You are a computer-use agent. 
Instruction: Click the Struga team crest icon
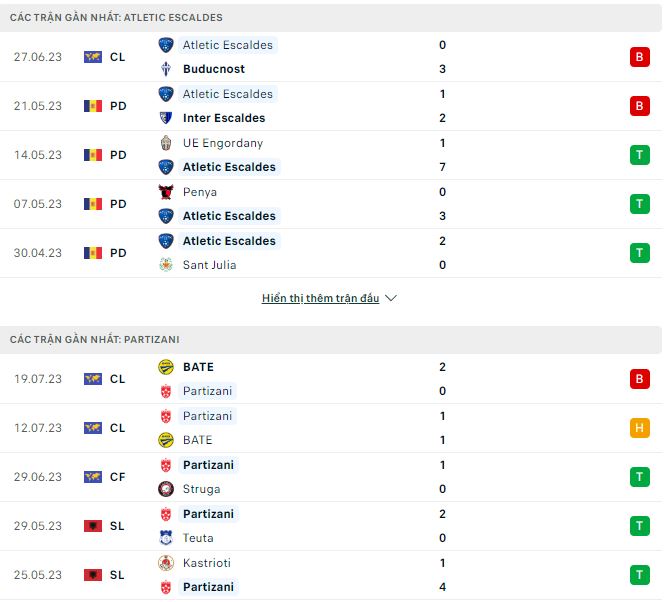pyautogui.click(x=166, y=489)
